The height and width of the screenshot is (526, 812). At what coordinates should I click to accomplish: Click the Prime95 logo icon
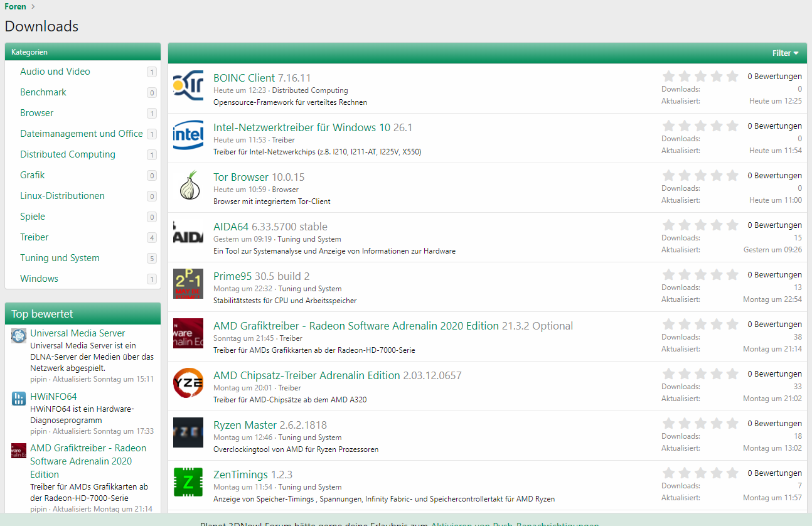[x=188, y=284]
